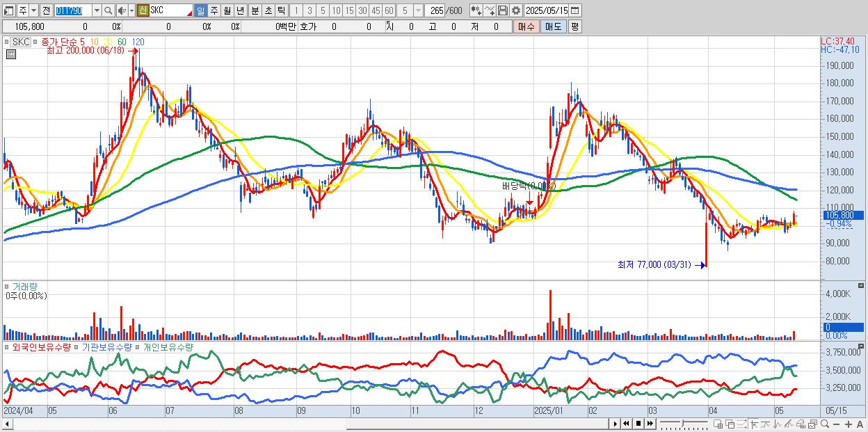Image resolution: width=868 pixels, height=432 pixels.
Task: Expand the custom interval dropdown arrow
Action: 417,10
